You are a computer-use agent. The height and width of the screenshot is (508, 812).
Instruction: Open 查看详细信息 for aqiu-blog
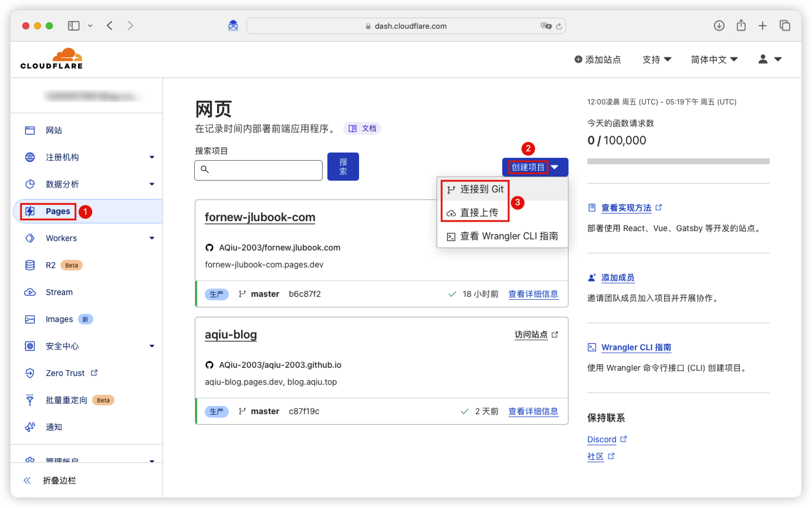coord(533,411)
